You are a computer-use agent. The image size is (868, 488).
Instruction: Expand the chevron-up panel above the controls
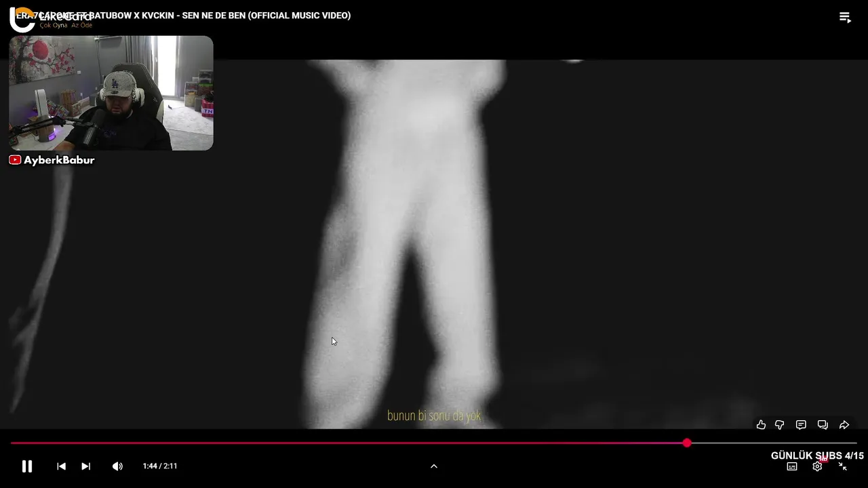pos(434,466)
